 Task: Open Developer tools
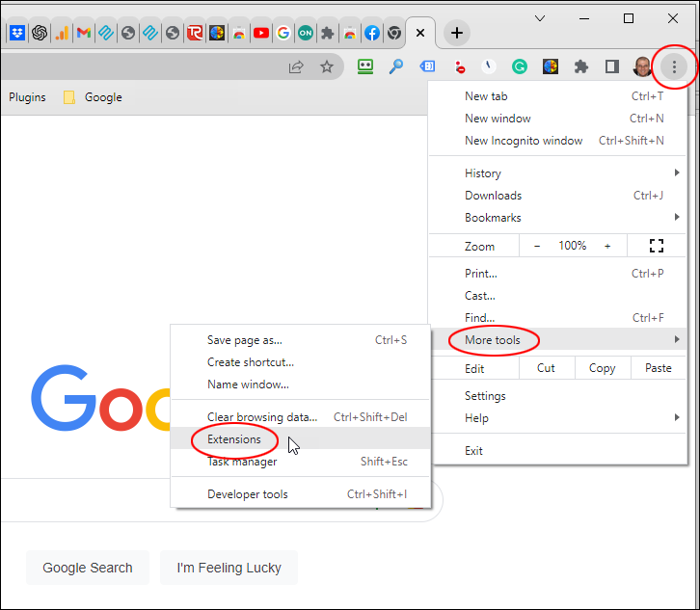pyautogui.click(x=301, y=494)
